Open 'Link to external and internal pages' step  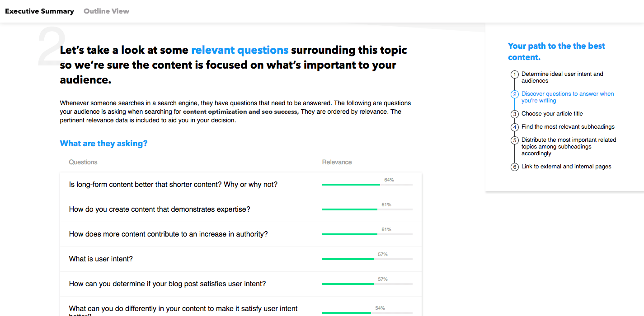click(x=566, y=167)
